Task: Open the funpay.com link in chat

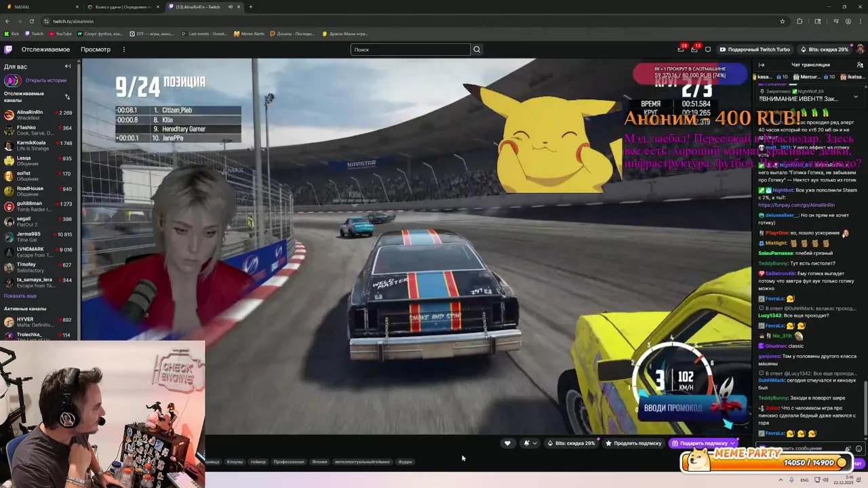Action: tap(796, 205)
